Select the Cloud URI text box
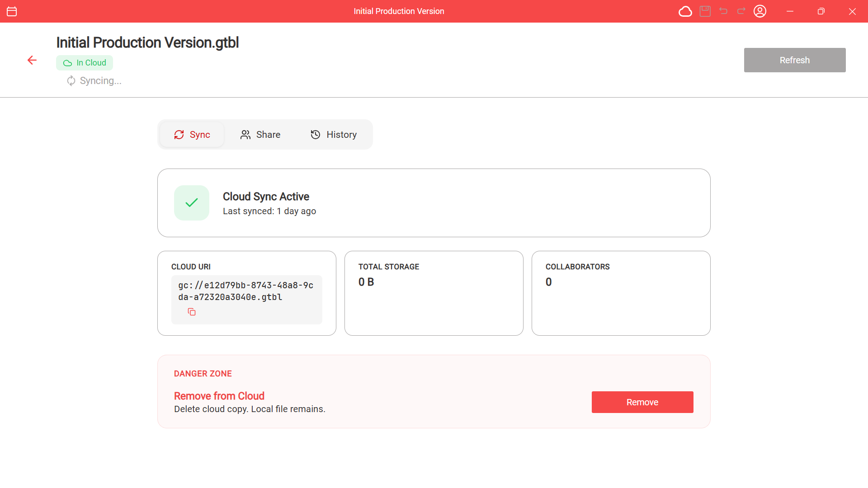This screenshot has height=488, width=868. tap(246, 291)
